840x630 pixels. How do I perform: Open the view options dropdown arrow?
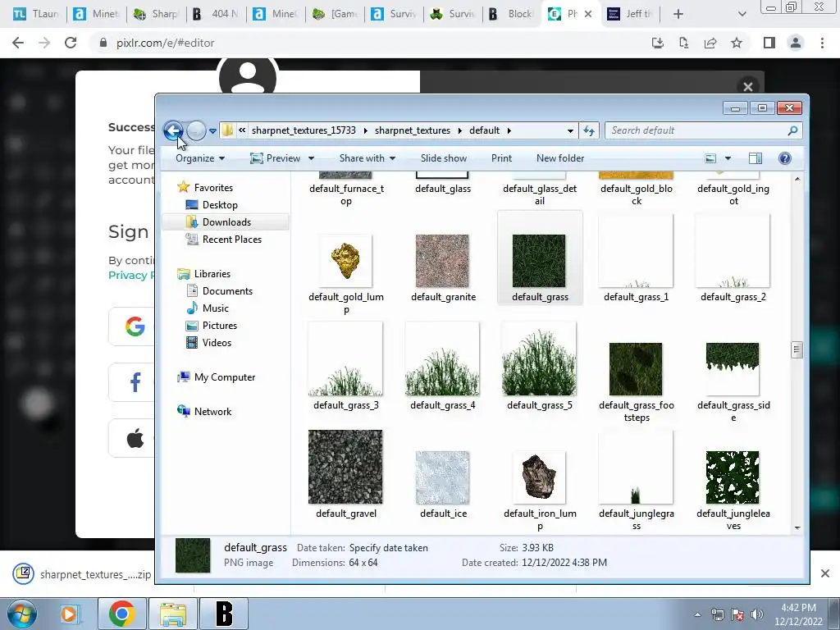(728, 158)
